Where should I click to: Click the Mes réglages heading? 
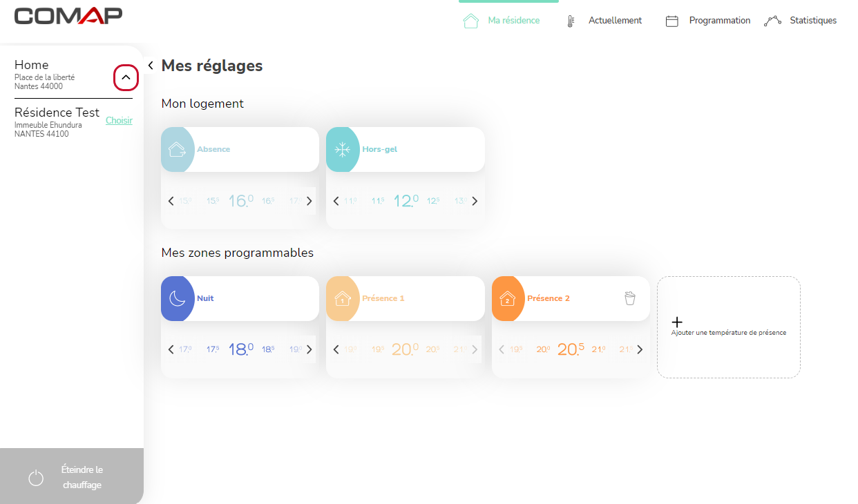pos(212,66)
